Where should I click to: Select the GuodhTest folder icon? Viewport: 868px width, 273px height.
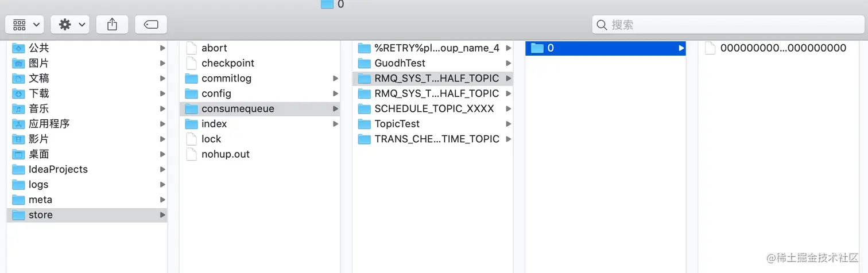click(365, 63)
